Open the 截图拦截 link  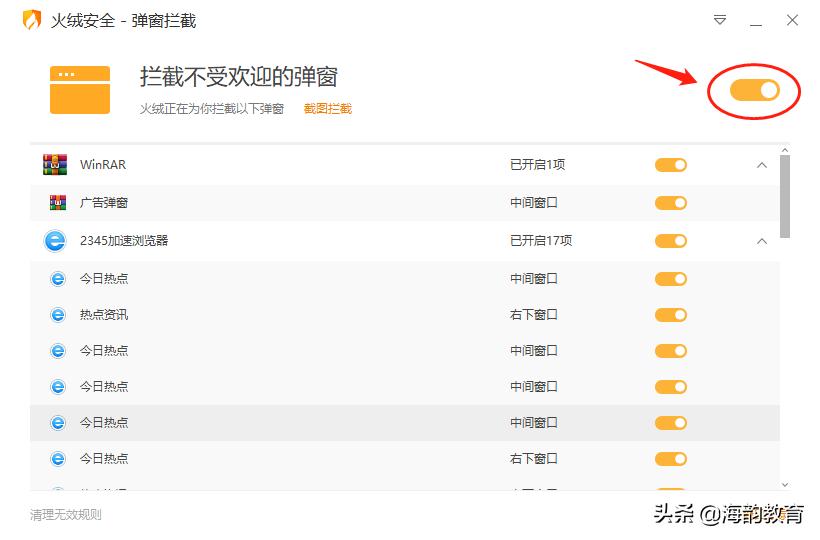coord(328,108)
